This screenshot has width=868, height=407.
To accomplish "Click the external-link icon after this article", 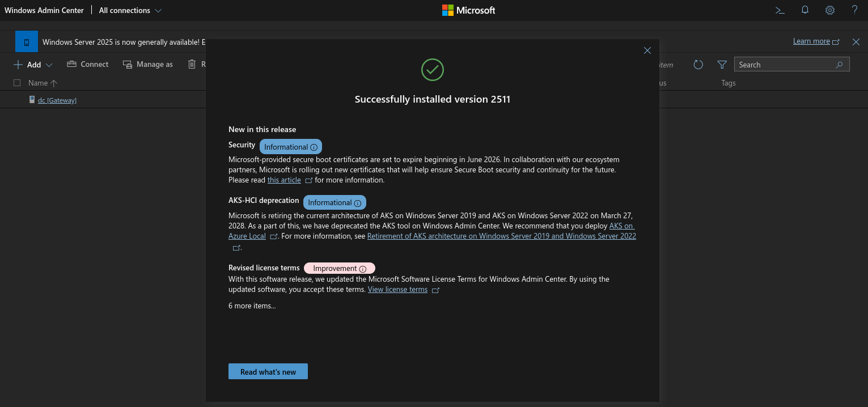I will (309, 180).
